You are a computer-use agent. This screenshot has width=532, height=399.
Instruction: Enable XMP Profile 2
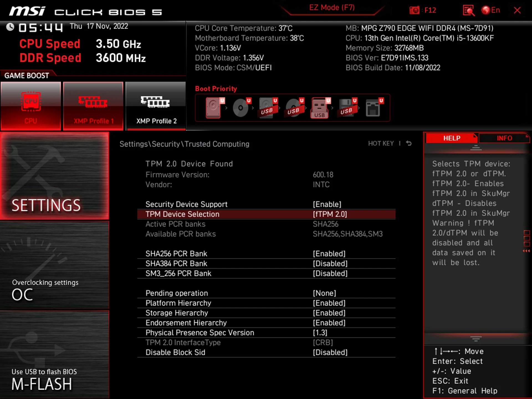[x=156, y=106]
